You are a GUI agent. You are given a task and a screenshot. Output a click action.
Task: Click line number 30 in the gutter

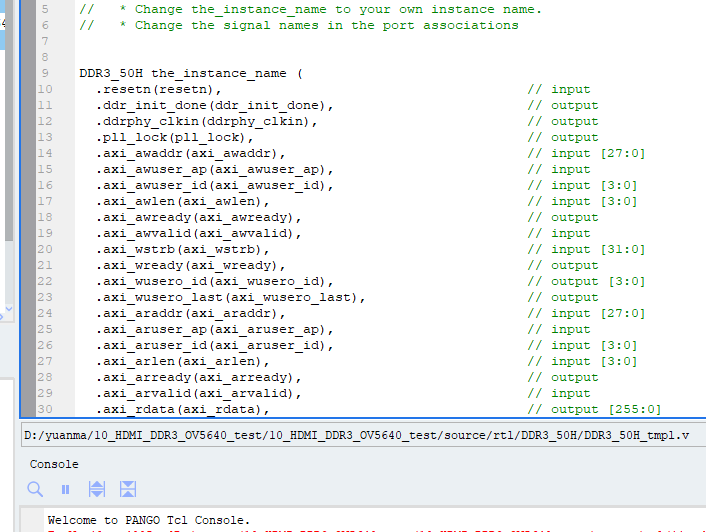tap(46, 409)
